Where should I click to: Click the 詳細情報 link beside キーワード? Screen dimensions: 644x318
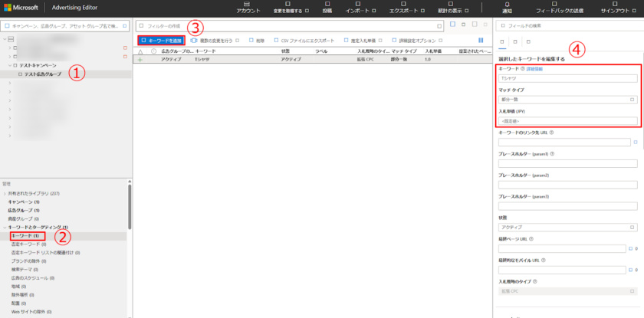pos(535,69)
